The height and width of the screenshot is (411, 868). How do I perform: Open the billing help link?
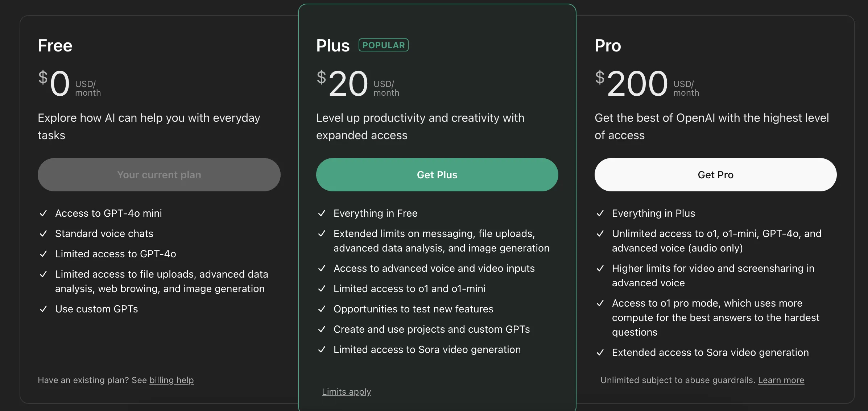click(x=171, y=380)
